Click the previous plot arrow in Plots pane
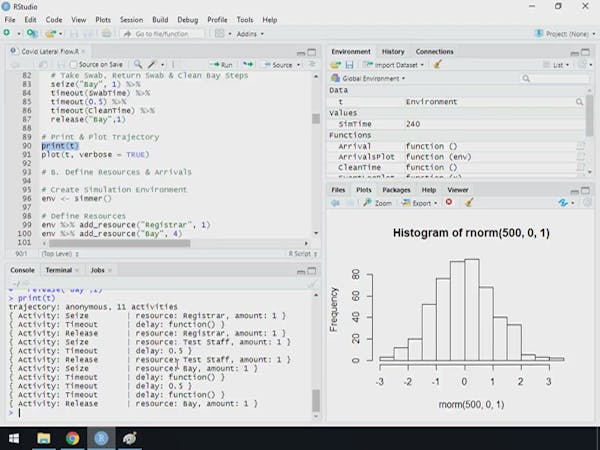600x450 pixels. click(x=335, y=203)
